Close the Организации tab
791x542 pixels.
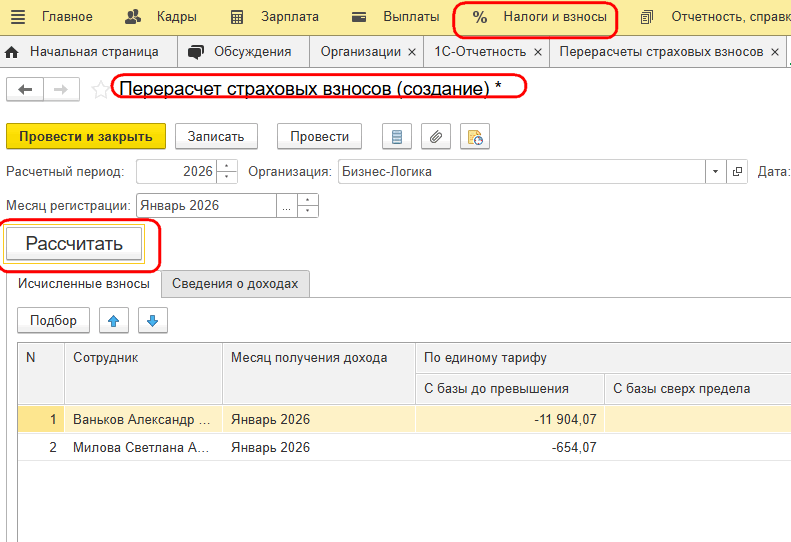(412, 52)
